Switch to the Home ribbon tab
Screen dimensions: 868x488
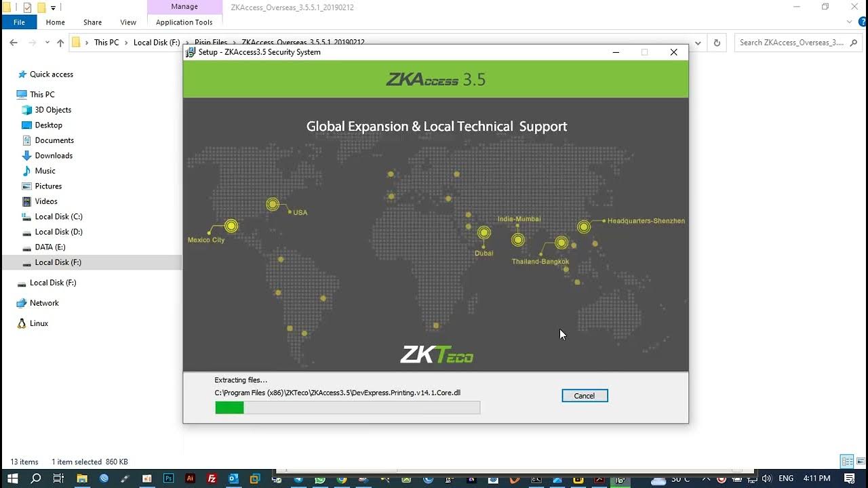[x=56, y=22]
